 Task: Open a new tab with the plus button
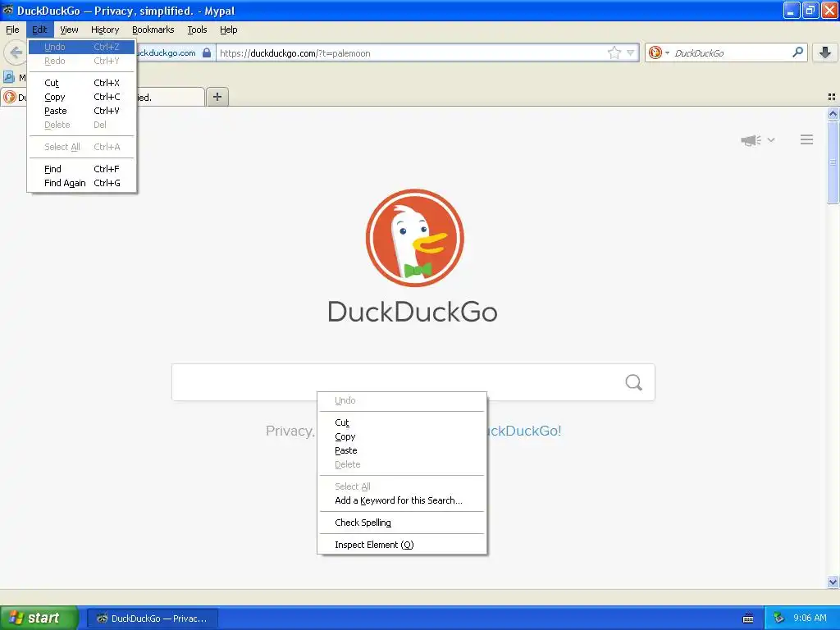coord(217,97)
